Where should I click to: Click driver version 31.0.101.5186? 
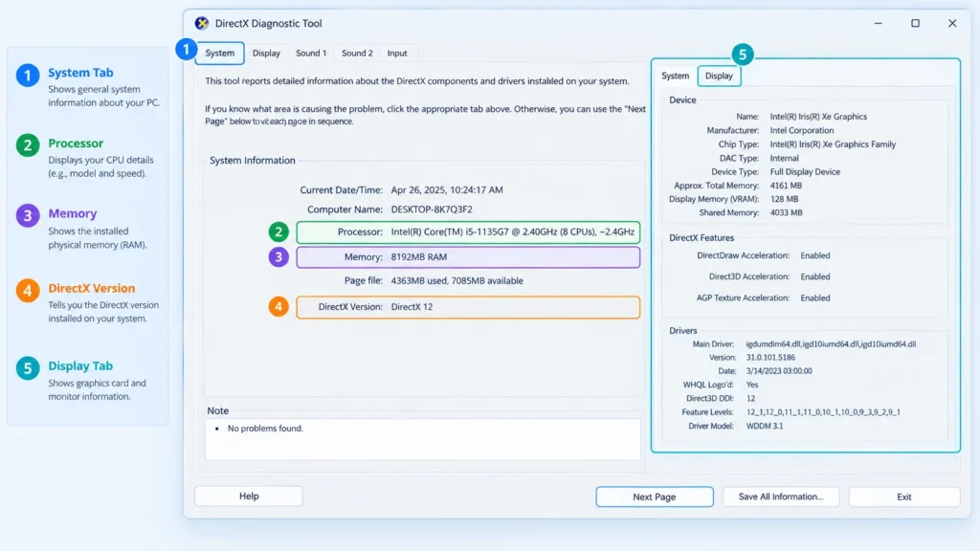[770, 358]
